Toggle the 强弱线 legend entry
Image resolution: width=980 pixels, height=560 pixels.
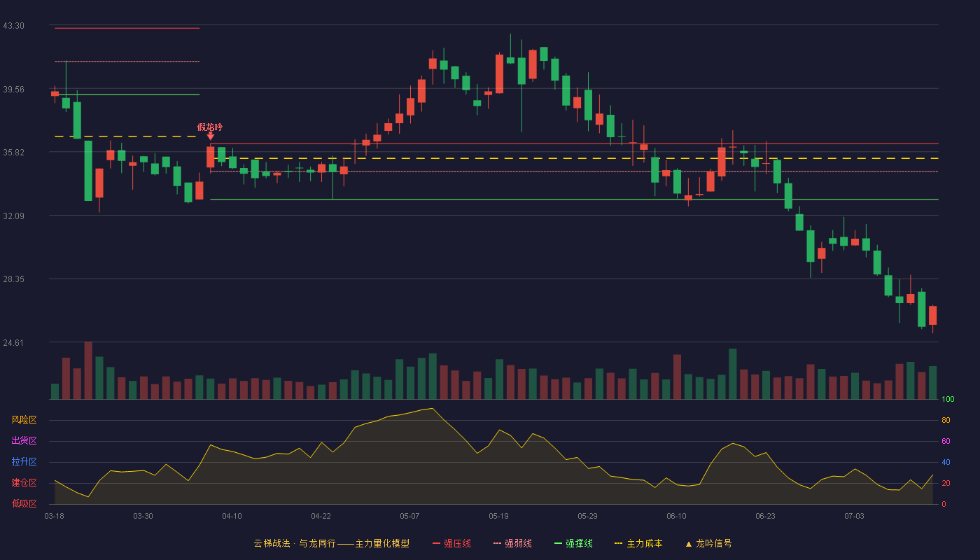click(x=512, y=543)
